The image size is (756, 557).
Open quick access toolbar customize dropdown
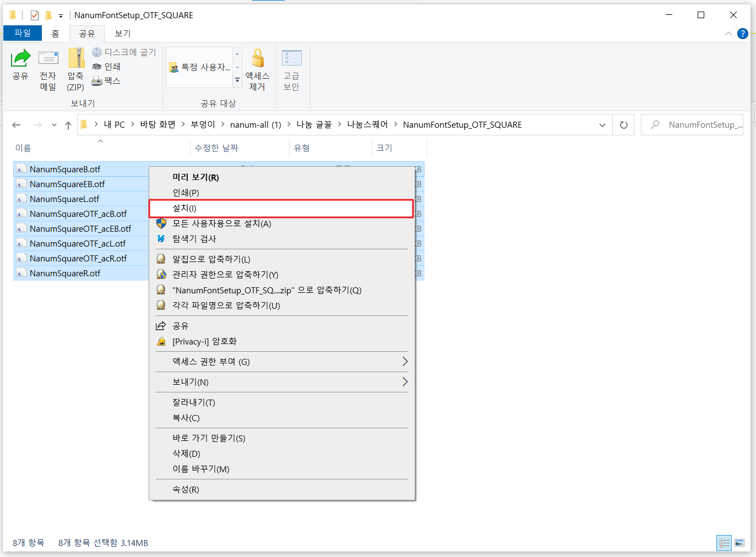61,16
